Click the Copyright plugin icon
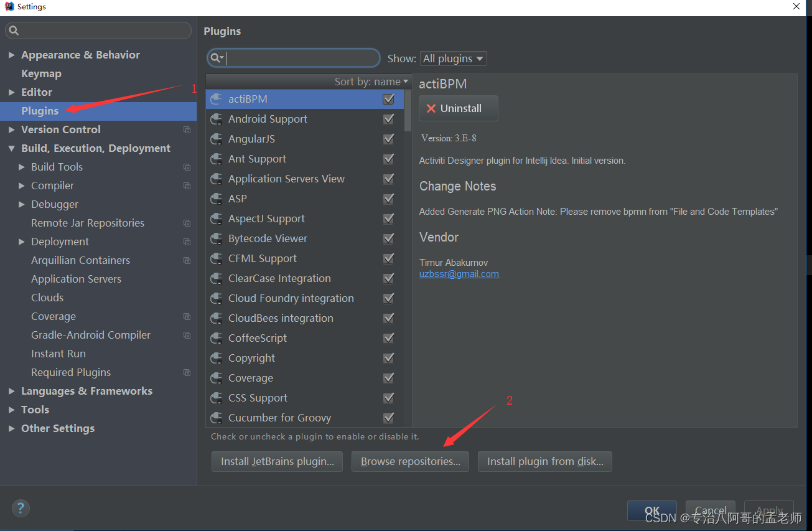 (217, 358)
